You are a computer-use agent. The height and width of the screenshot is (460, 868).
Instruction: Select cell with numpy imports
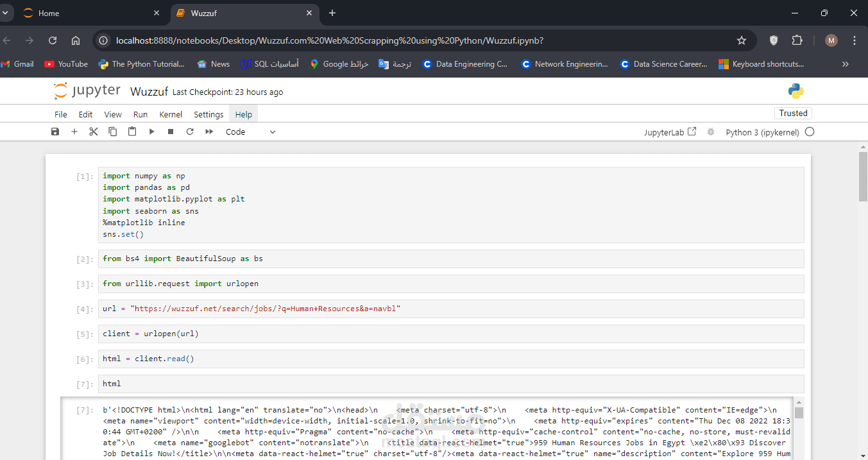coord(451,205)
